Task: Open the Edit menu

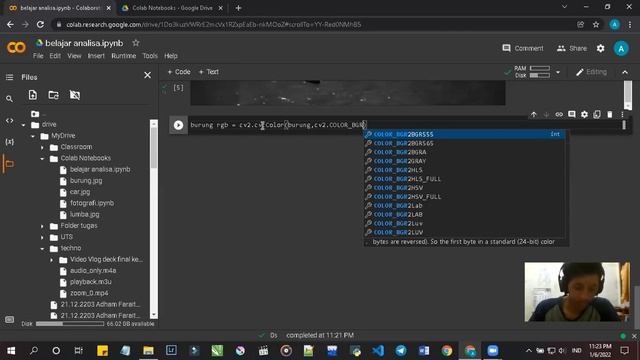Action: [55, 56]
